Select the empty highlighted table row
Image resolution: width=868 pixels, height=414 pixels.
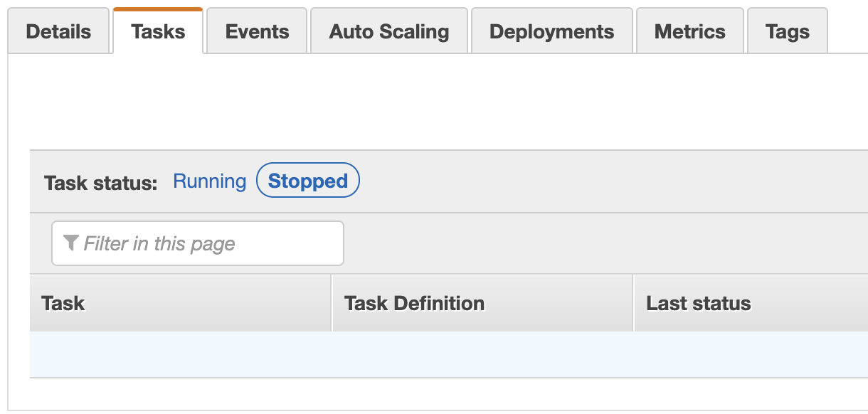point(449,354)
